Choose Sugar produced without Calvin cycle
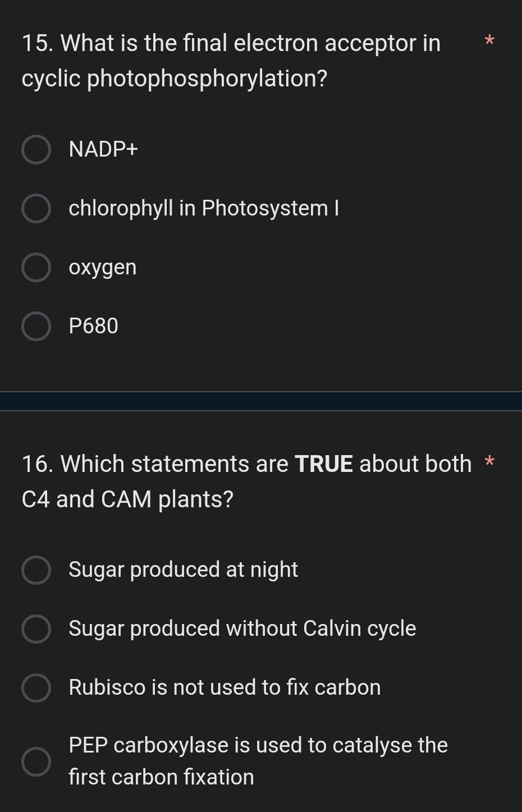This screenshot has width=522, height=812. 36,629
